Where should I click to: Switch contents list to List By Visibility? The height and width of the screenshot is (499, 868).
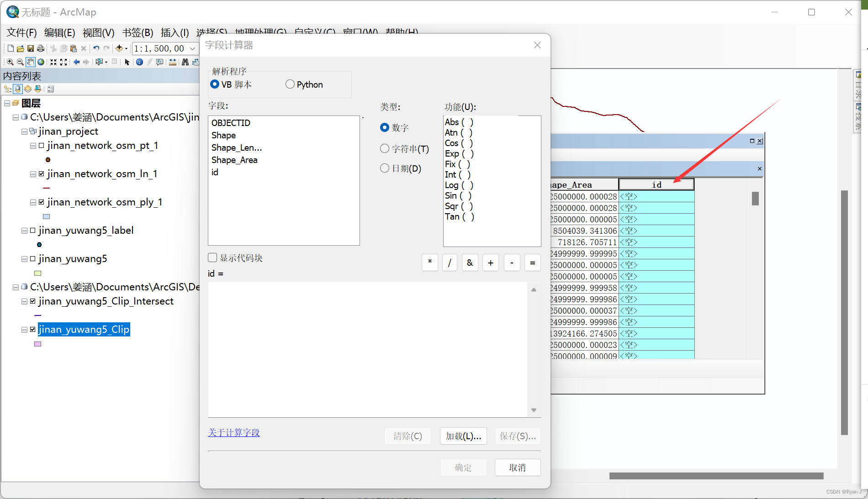27,89
